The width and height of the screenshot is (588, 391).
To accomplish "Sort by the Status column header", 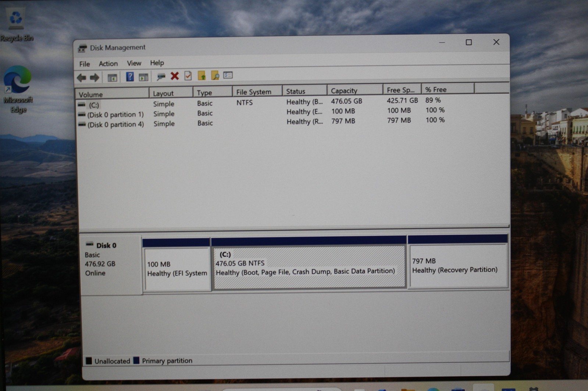I will click(x=304, y=91).
